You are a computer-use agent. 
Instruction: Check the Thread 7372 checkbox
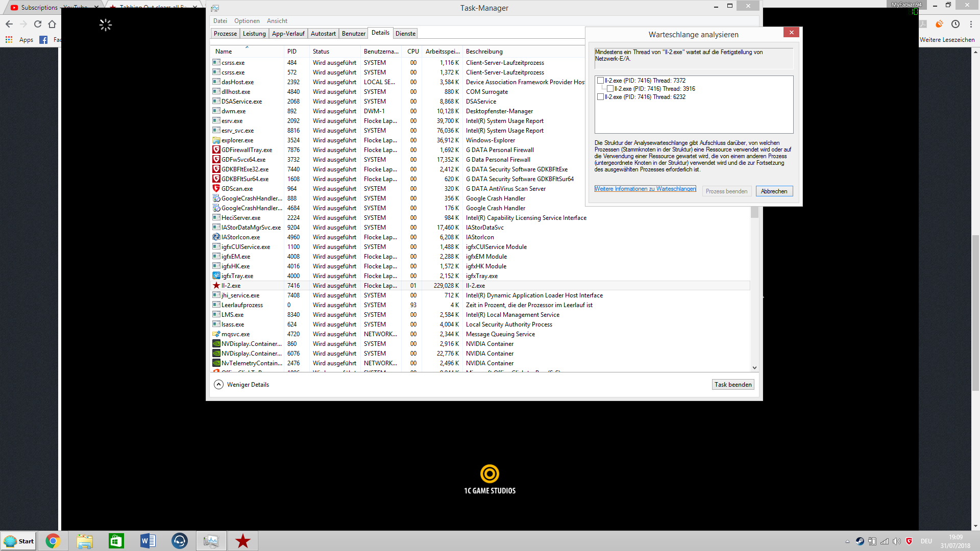click(600, 81)
